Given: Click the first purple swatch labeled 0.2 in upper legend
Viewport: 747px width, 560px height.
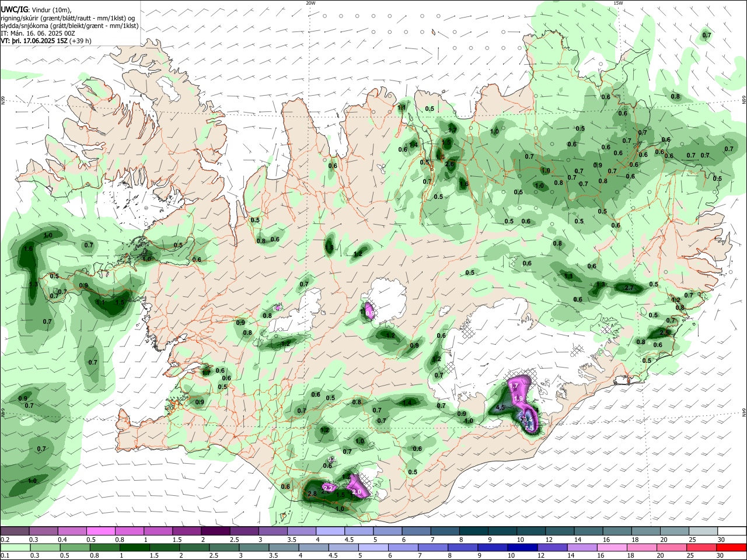Looking at the screenshot, I should tap(15, 531).
